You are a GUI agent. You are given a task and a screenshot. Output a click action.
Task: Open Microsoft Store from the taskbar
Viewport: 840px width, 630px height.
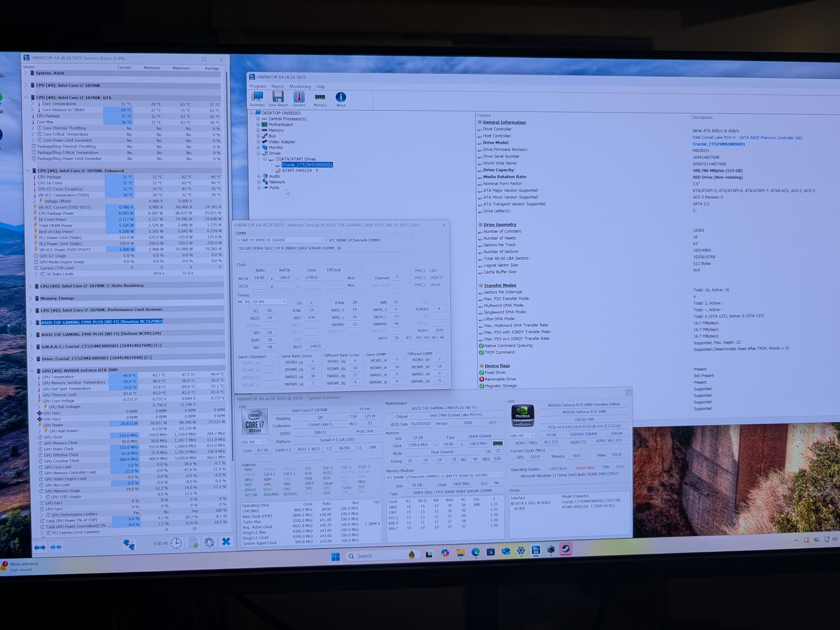coord(491,552)
